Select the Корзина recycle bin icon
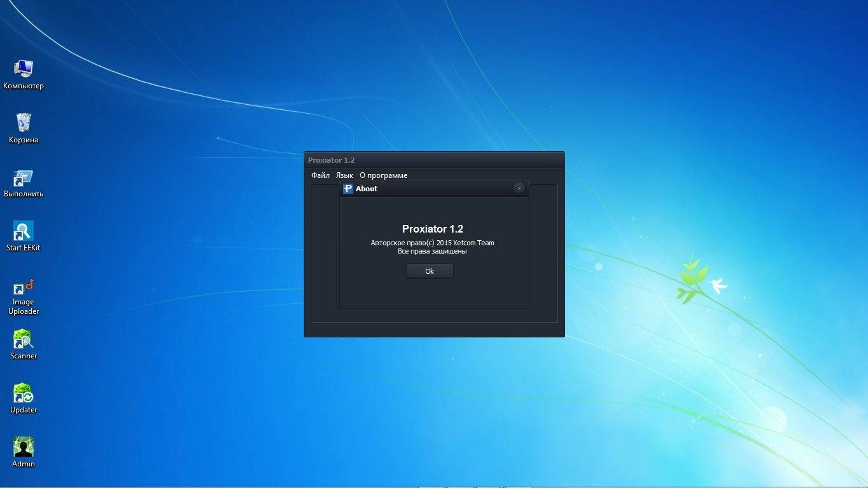Image resolution: width=868 pixels, height=488 pixels. [24, 128]
